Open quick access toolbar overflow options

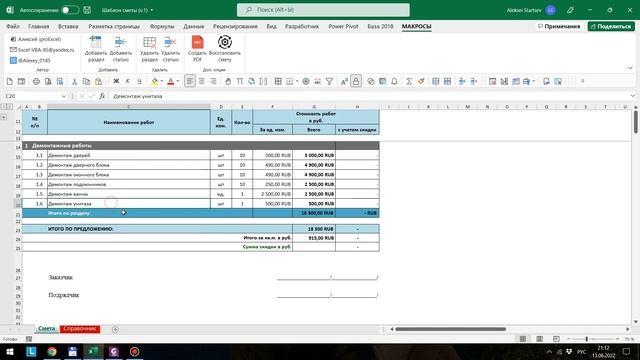(582, 82)
